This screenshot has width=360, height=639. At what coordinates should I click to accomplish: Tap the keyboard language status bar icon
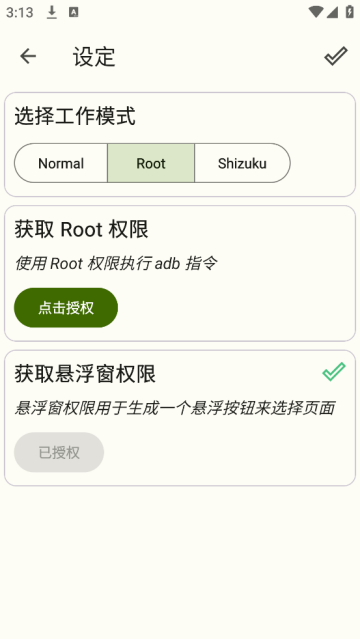click(x=73, y=13)
